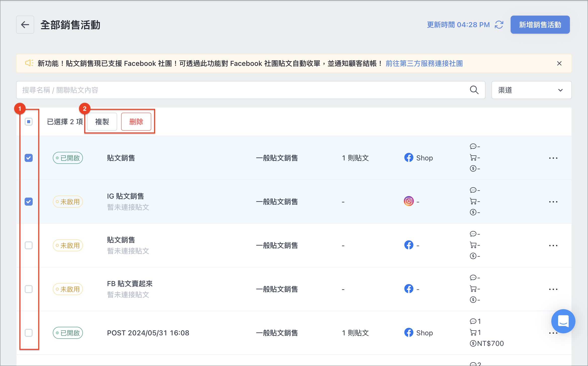Click the megaphone icon in the banner
Screen dimensions: 588x366
point(29,63)
